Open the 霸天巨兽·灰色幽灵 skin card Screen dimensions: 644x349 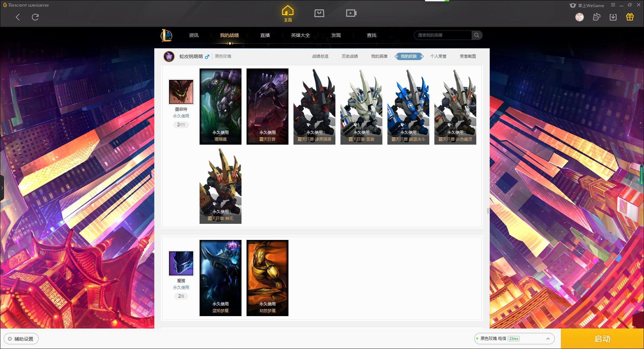[455, 106]
